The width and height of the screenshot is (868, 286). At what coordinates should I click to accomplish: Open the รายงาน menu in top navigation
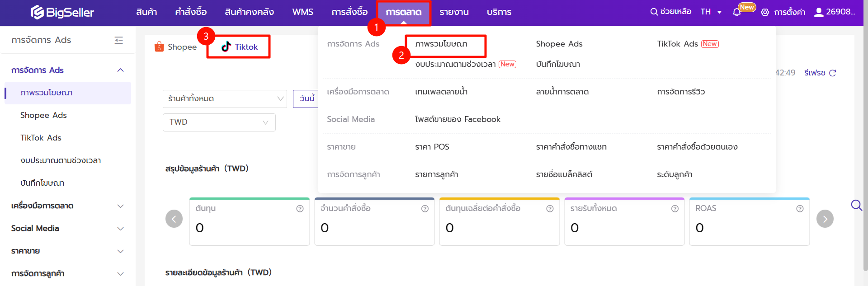pyautogui.click(x=454, y=12)
